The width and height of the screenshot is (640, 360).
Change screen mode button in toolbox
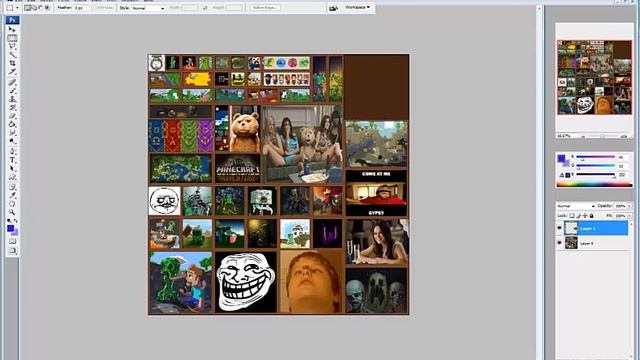click(12, 251)
